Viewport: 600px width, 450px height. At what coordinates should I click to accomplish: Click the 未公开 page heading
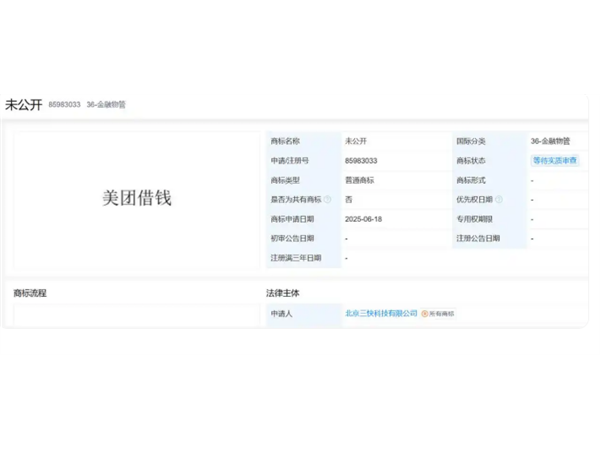[x=23, y=105]
